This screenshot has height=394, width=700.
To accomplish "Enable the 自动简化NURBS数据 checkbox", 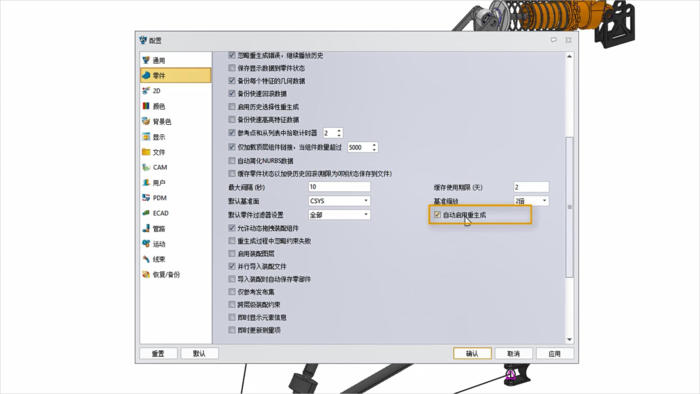I will [232, 160].
